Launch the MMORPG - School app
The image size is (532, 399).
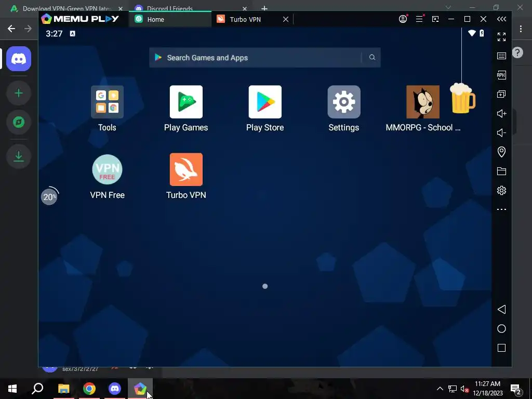[x=423, y=102]
